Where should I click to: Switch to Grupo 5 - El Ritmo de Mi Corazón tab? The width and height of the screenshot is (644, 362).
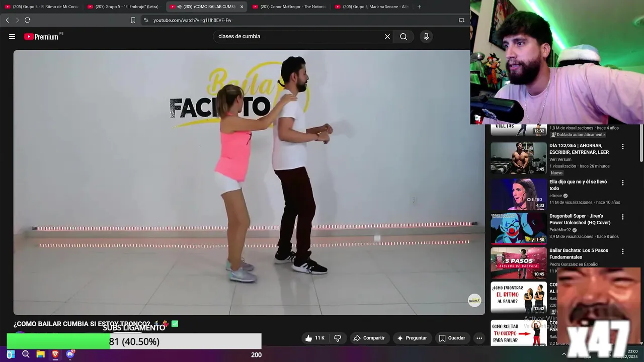point(42,7)
